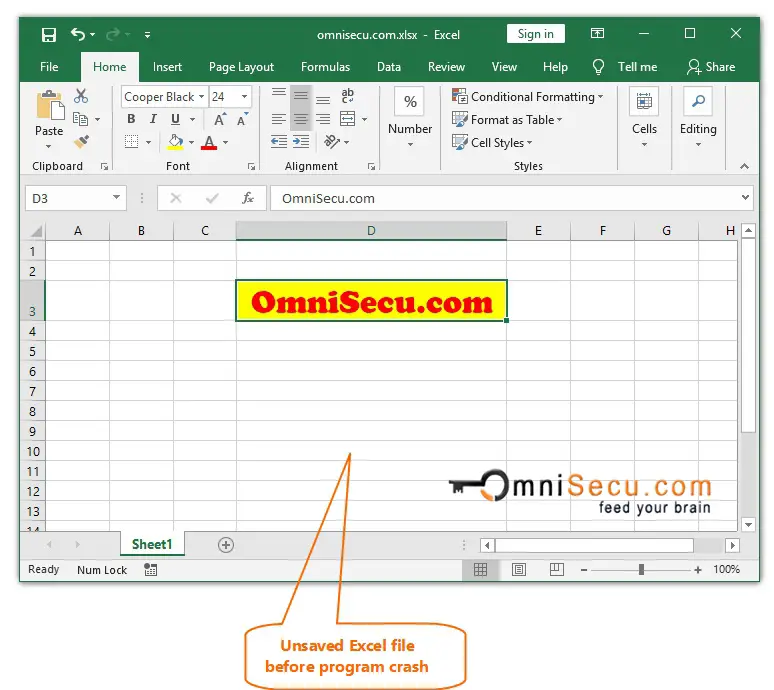
Task: Open the Data tab
Action: tap(388, 67)
